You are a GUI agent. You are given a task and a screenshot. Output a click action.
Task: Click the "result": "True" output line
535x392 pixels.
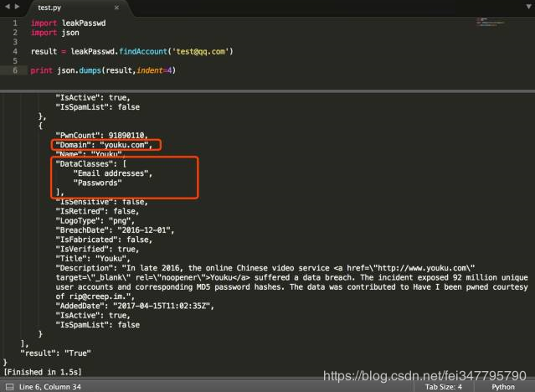pyautogui.click(x=55, y=353)
